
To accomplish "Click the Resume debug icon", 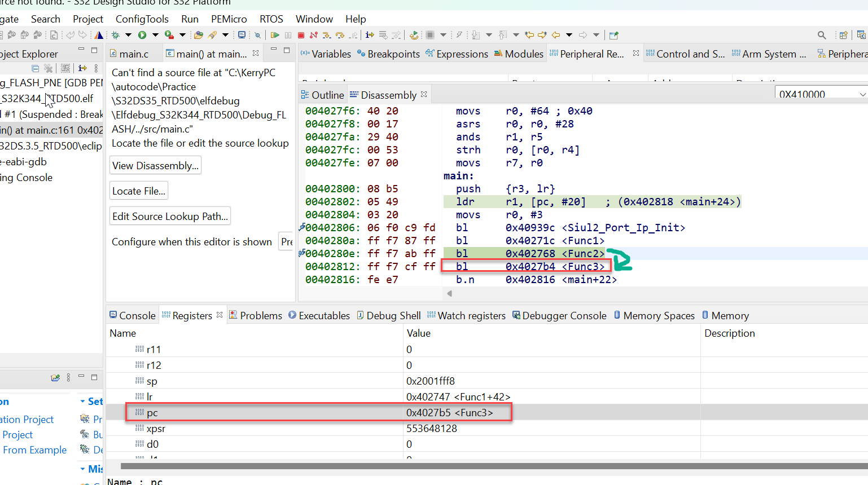I will coord(275,34).
